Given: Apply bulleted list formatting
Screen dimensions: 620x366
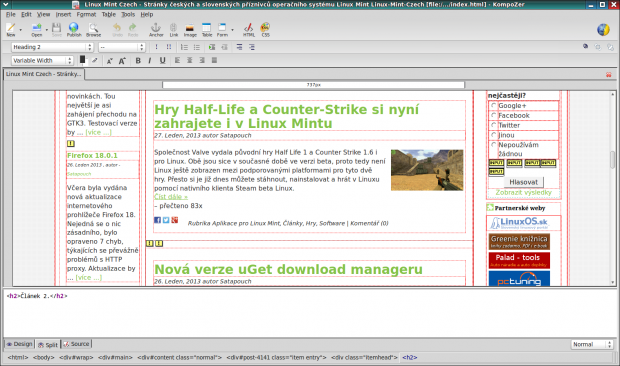Looking at the screenshot, I should tap(197, 47).
